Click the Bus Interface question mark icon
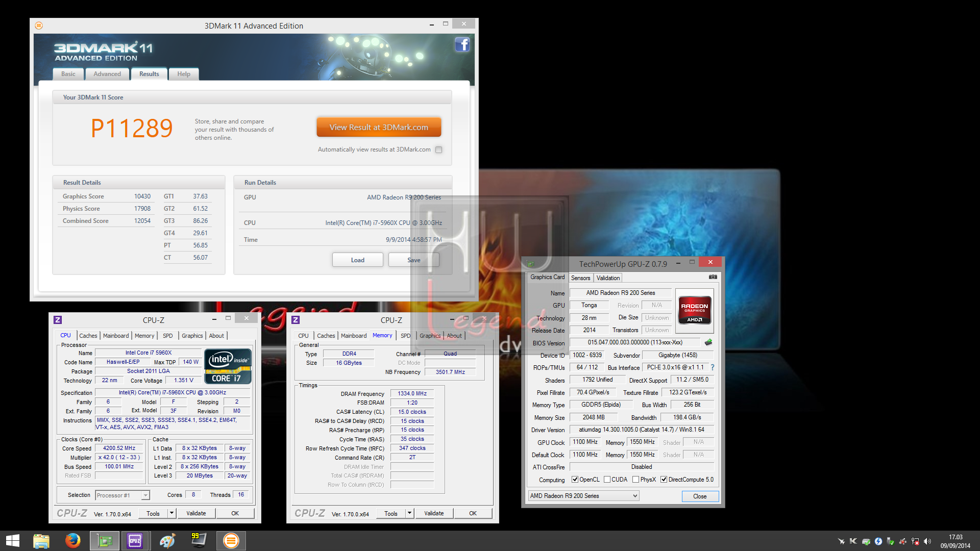The width and height of the screenshot is (980, 551). point(713,367)
